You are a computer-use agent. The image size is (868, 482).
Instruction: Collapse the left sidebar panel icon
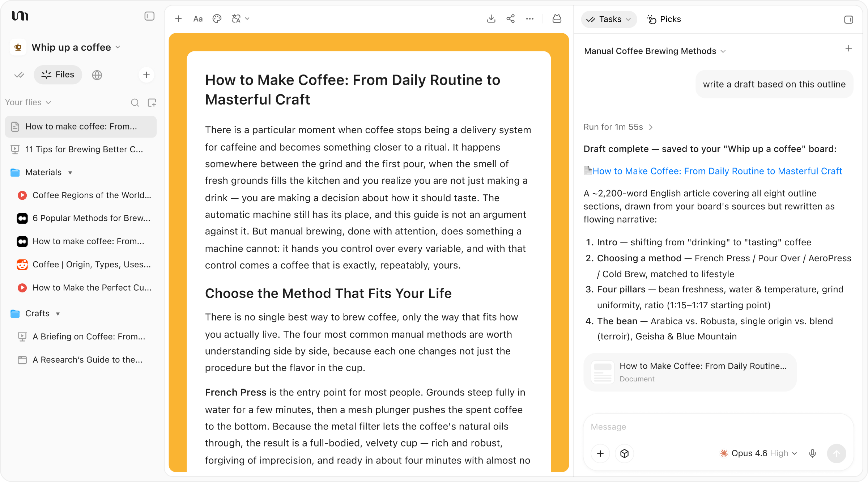click(x=149, y=16)
